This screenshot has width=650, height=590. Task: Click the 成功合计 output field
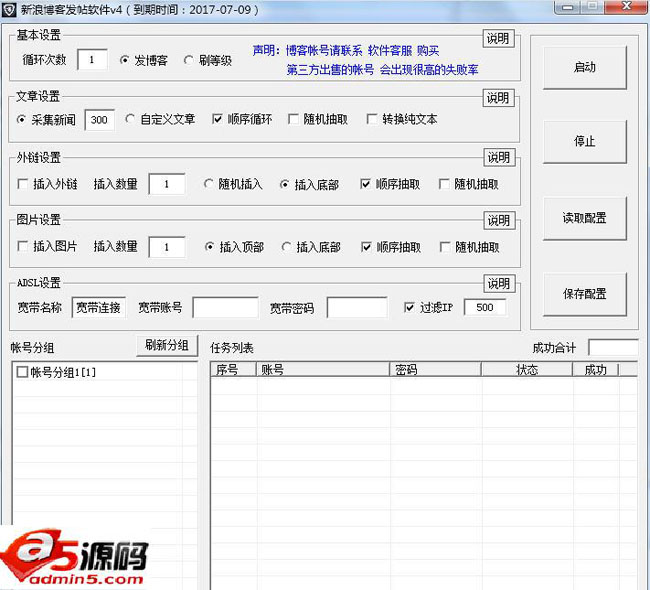(613, 348)
